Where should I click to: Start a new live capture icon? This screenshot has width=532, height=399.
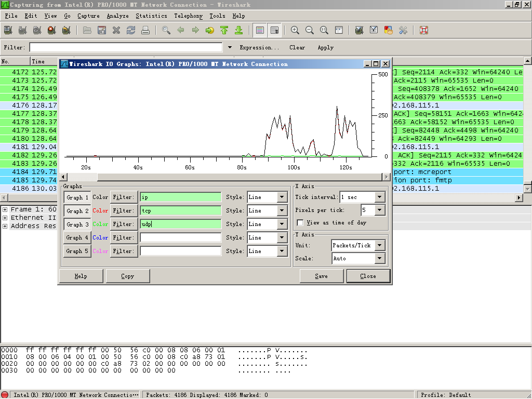tap(37, 30)
